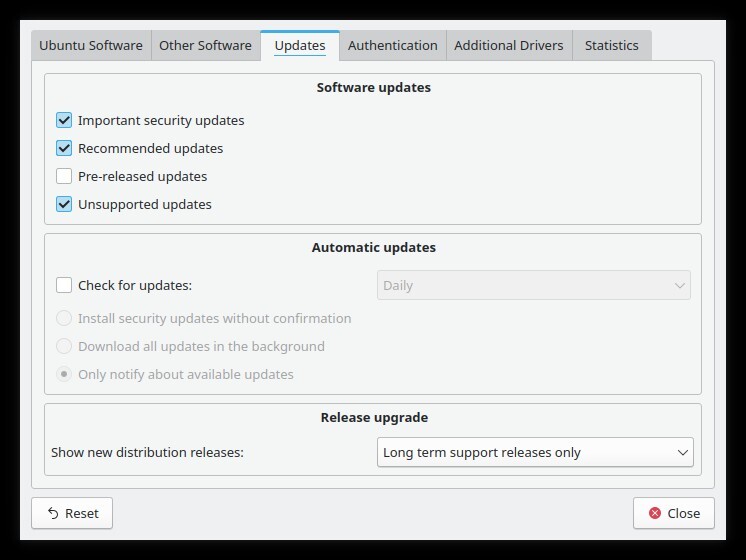Viewport: 746px width, 560px height.
Task: Open the Long term support releases dropdown
Action: point(535,452)
